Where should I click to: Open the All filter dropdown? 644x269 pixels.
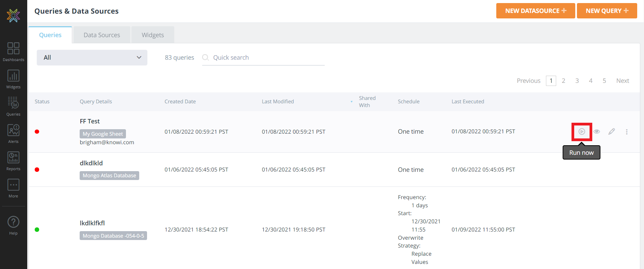point(92,58)
